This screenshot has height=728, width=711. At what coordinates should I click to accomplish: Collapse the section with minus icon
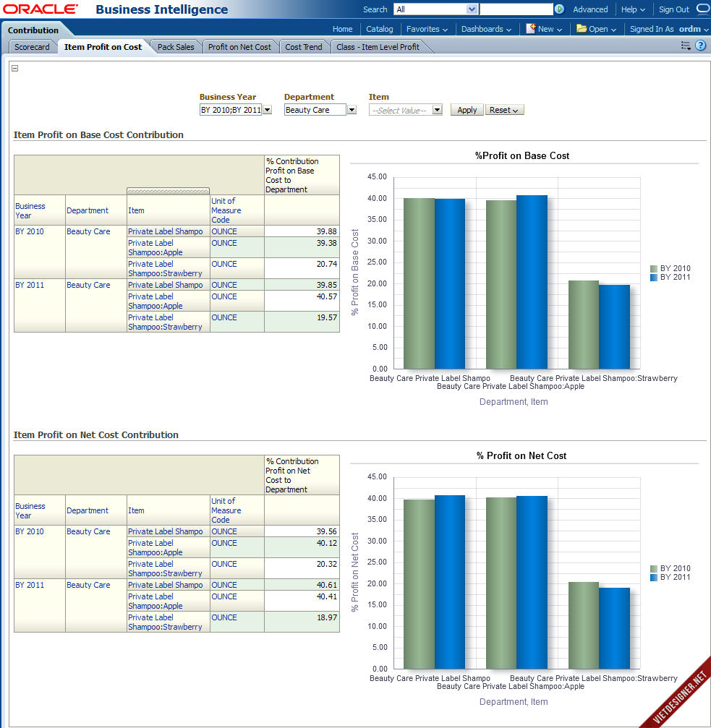point(15,69)
